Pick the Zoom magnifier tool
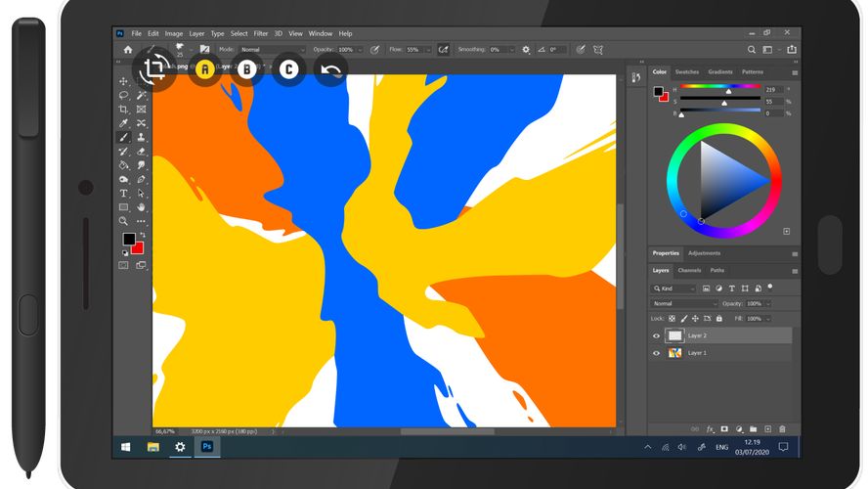Screen dimensions: 868x489 pyautogui.click(x=123, y=221)
